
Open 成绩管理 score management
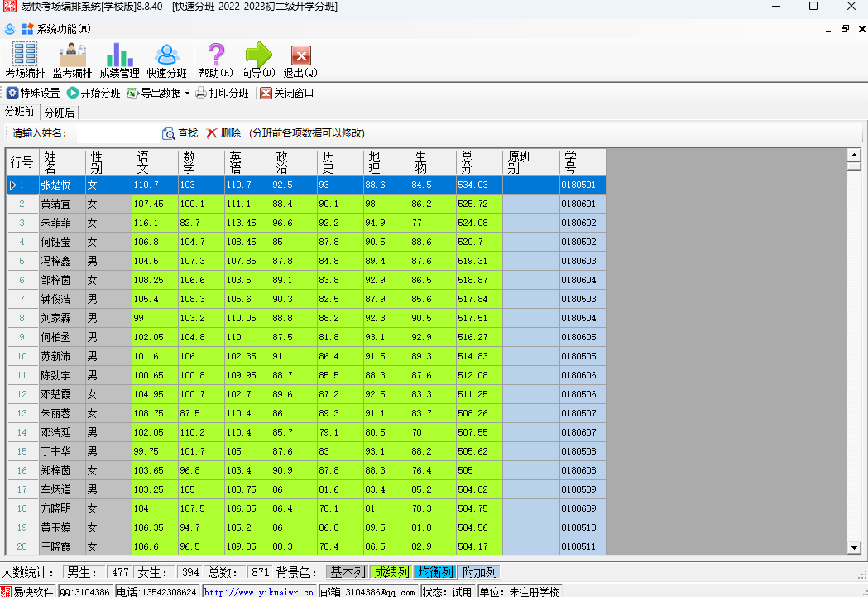click(120, 60)
